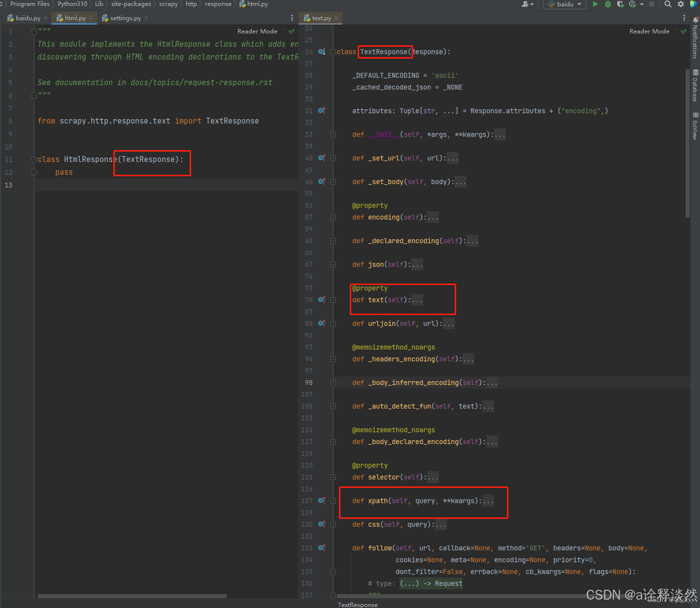This screenshot has width=700, height=608.
Task: Click gutter override icon on line 31
Action: [322, 111]
